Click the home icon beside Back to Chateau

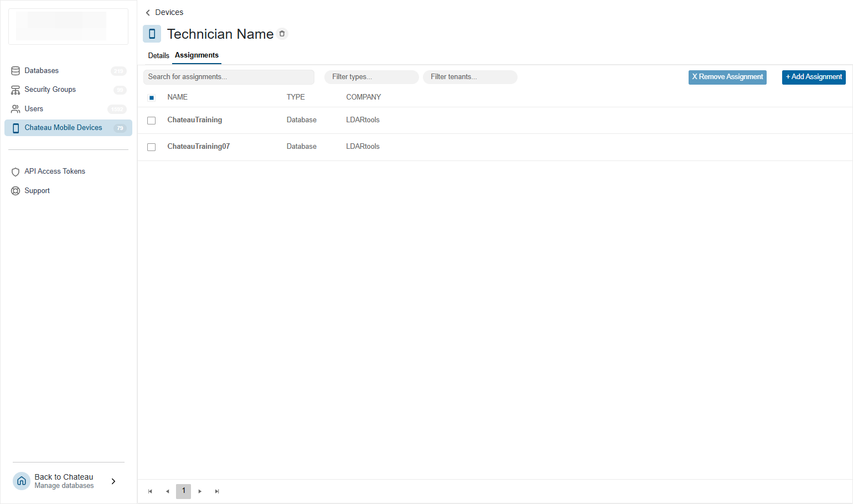(22, 481)
